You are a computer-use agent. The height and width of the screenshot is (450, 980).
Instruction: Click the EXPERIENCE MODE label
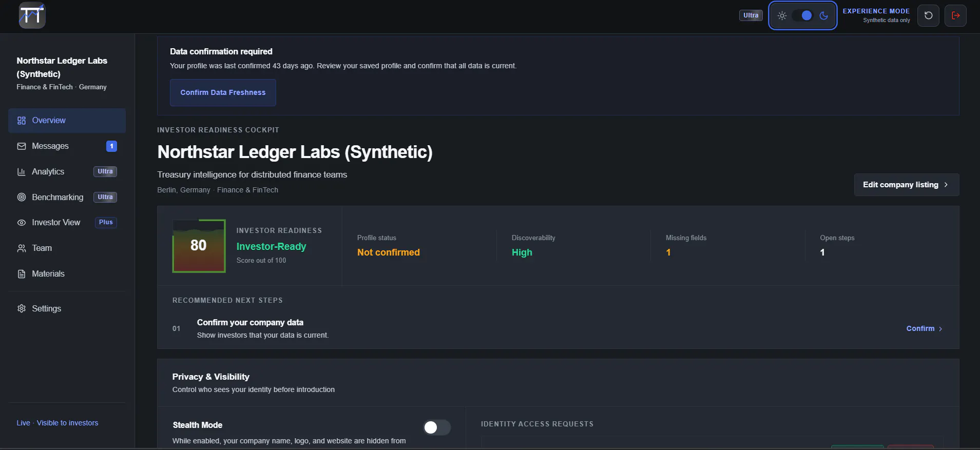pos(876,11)
